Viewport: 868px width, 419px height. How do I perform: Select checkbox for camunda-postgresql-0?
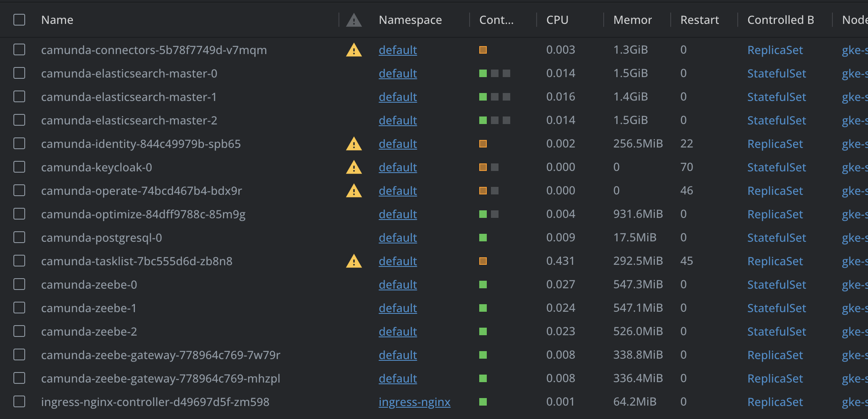point(19,238)
